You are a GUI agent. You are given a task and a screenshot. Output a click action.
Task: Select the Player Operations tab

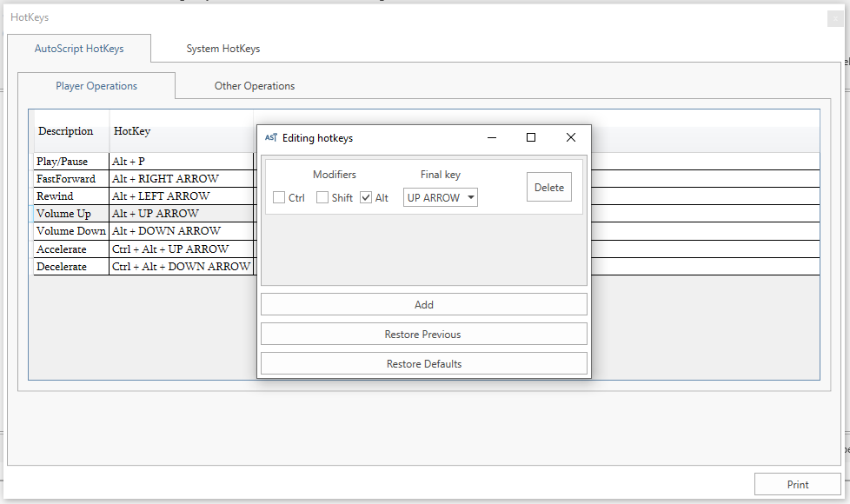click(x=96, y=86)
